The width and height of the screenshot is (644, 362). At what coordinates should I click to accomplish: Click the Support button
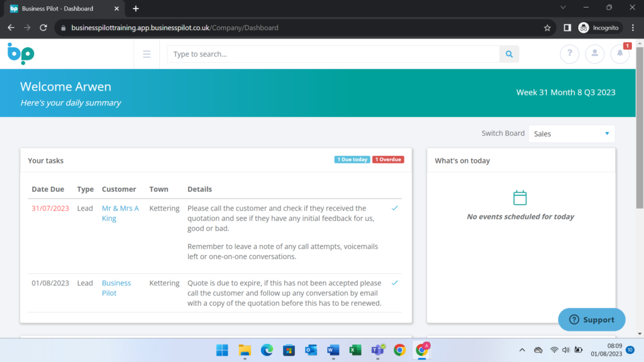[x=591, y=319]
